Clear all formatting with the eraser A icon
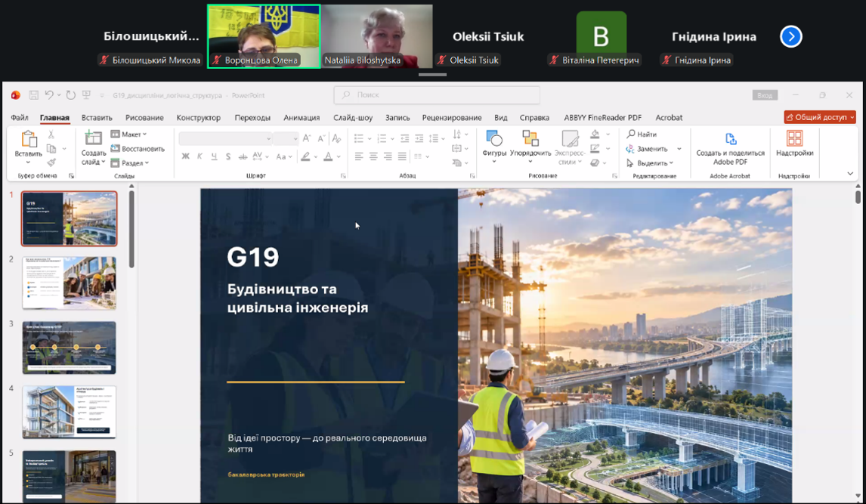Image resolution: width=866 pixels, height=504 pixels. [x=336, y=138]
